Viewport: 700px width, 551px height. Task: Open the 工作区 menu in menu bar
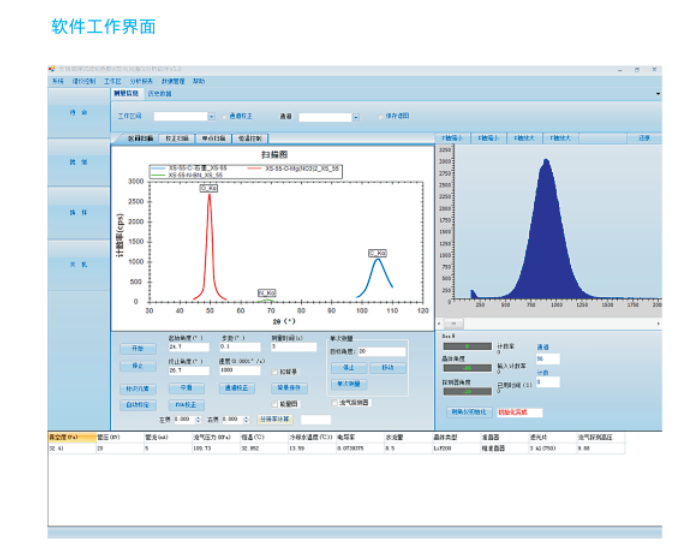click(112, 81)
